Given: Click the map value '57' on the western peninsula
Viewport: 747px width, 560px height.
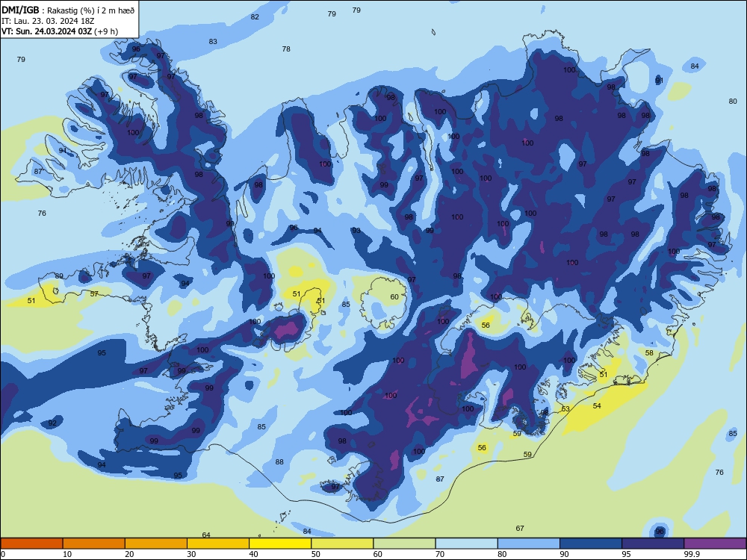Looking at the screenshot, I should point(94,293).
